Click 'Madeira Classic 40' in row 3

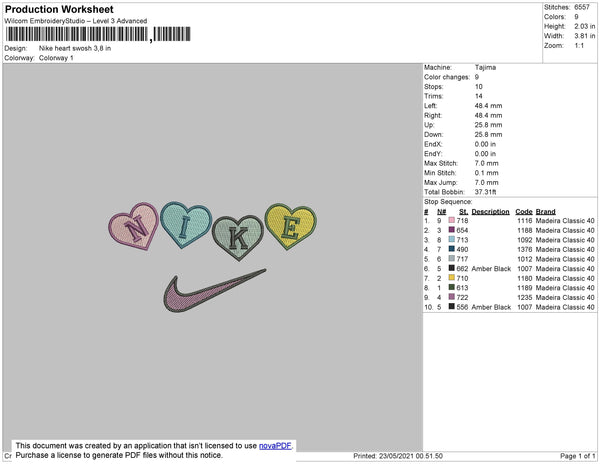tap(565, 240)
